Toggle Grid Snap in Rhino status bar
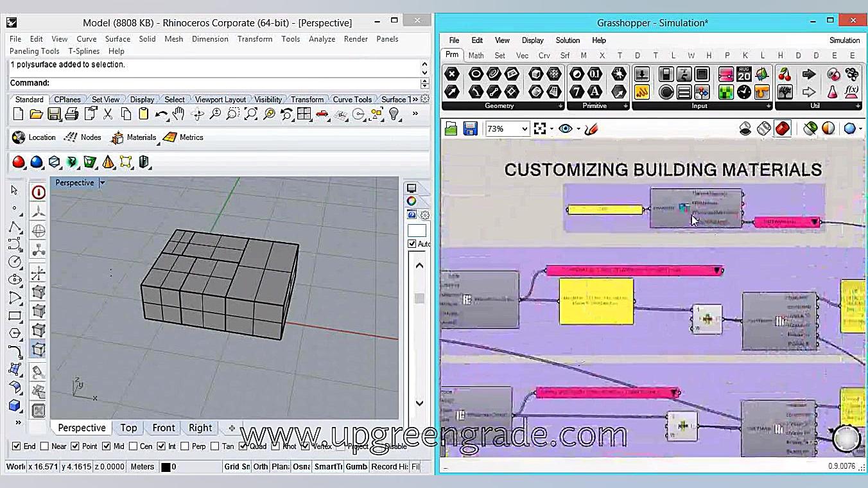The image size is (868, 488). [x=237, y=467]
